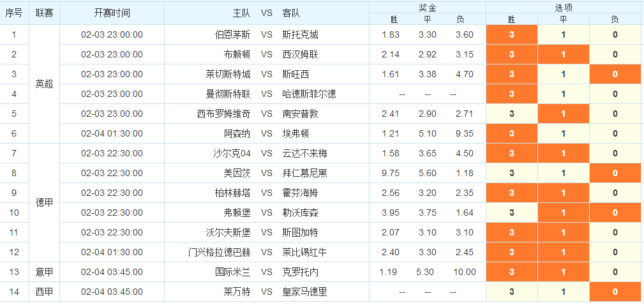Screen dimensions: 644x305
Task: Click away team name 拜仁慕尼黑
Action: click(x=304, y=173)
